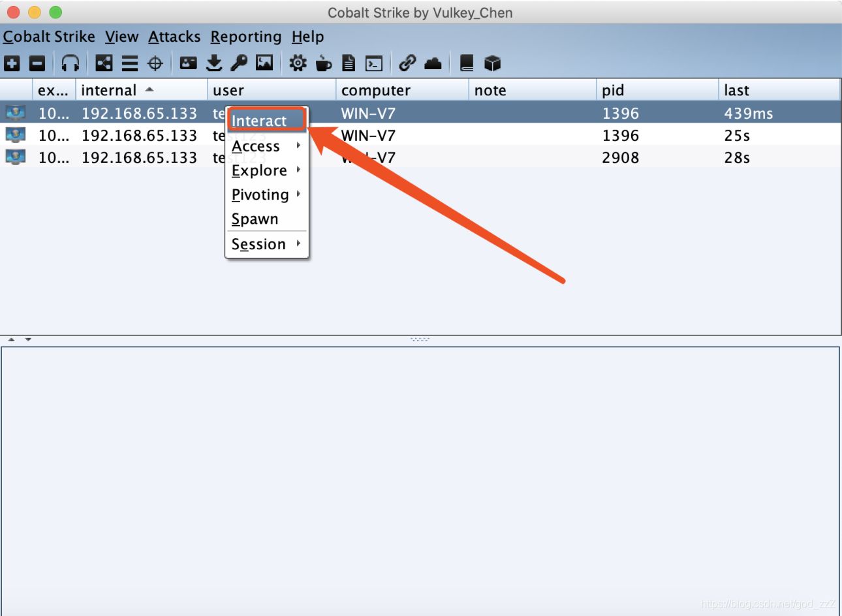The width and height of the screenshot is (842, 616).
Task: Sort by the external column header
Action: [54, 90]
